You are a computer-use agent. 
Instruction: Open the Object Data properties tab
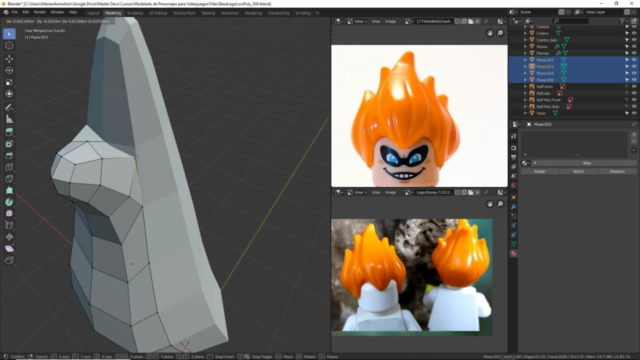point(513,244)
